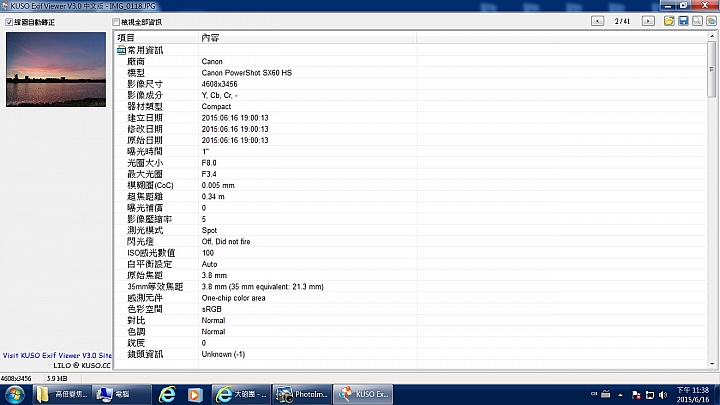
Task: Click the input method keyboard tray icon
Action: click(606, 394)
